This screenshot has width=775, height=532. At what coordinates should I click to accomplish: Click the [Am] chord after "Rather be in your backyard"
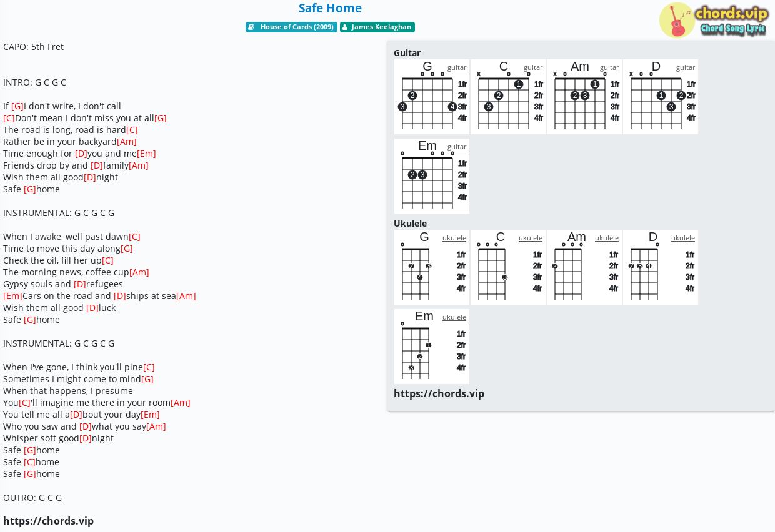[127, 142]
